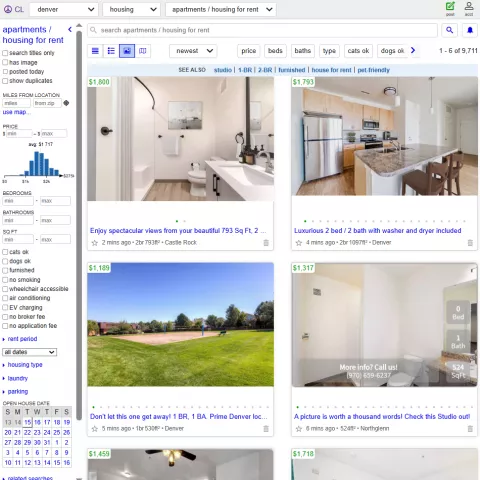The height and width of the screenshot is (480, 480).
Task: Open the housing category dropdown
Action: tap(131, 9)
